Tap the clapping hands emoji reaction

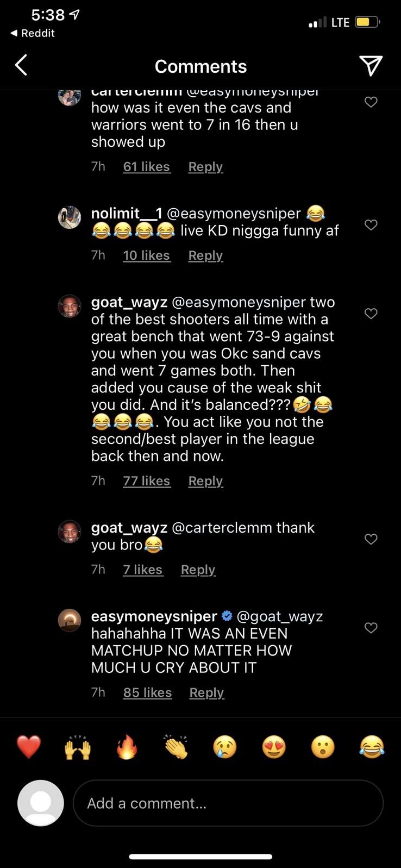pos(176,747)
